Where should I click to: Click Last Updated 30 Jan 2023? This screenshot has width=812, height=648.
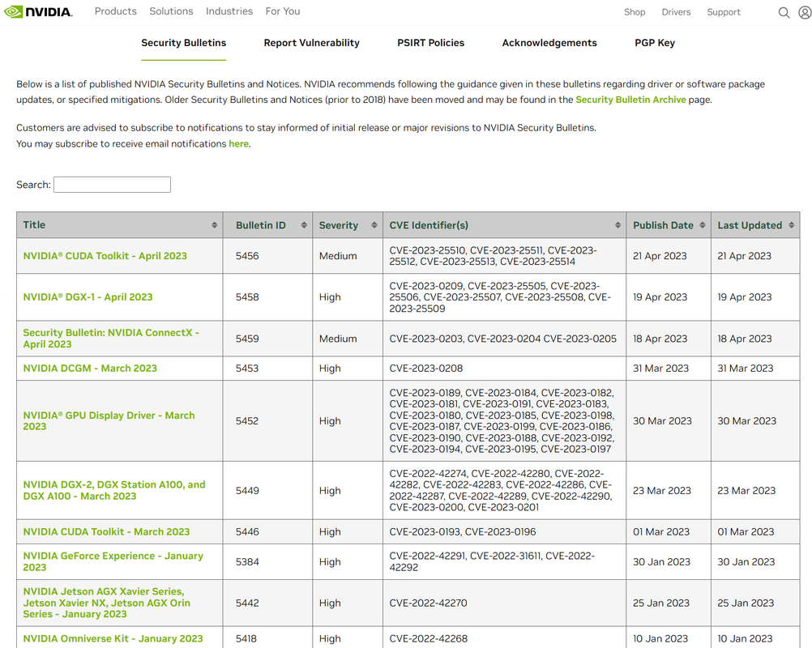click(x=746, y=561)
